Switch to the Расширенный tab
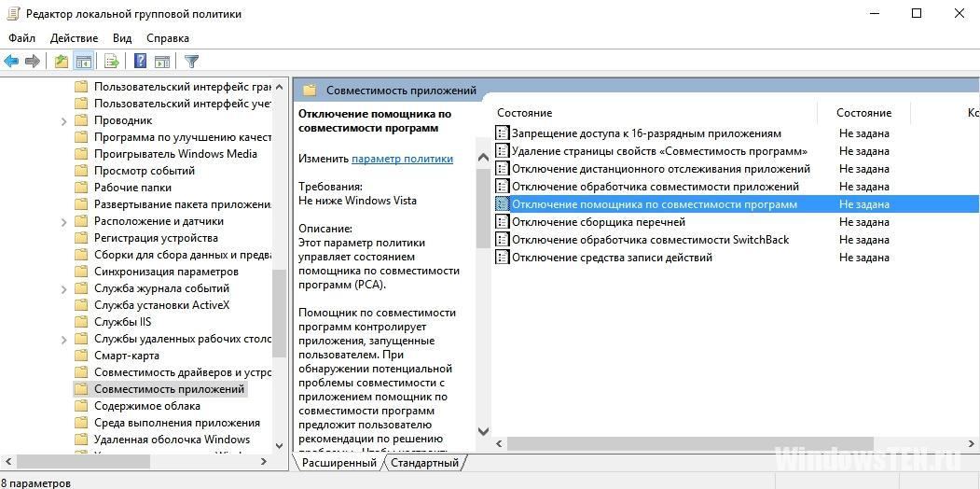Image resolution: width=980 pixels, height=489 pixels. pos(338,463)
